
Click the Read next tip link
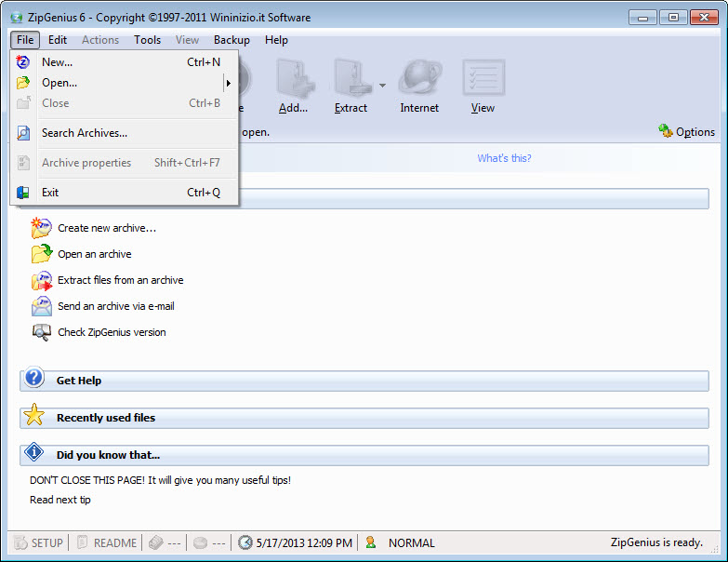point(60,500)
